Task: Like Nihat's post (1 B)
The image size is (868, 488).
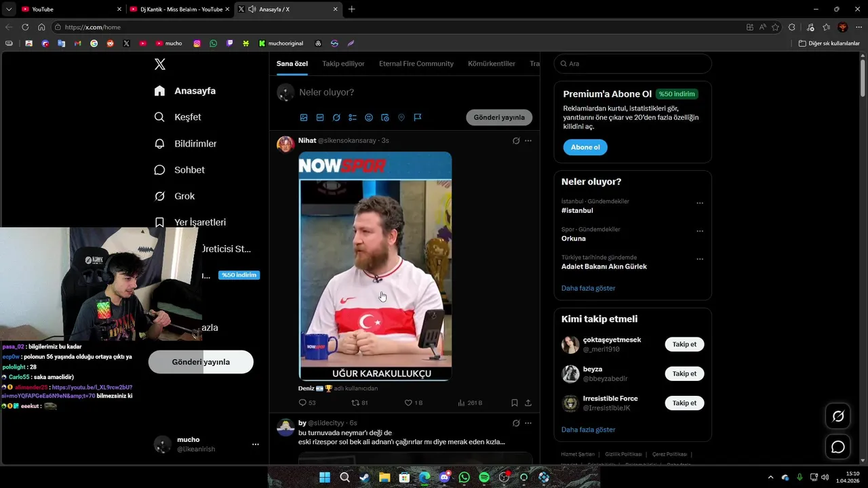Action: [x=413, y=403]
